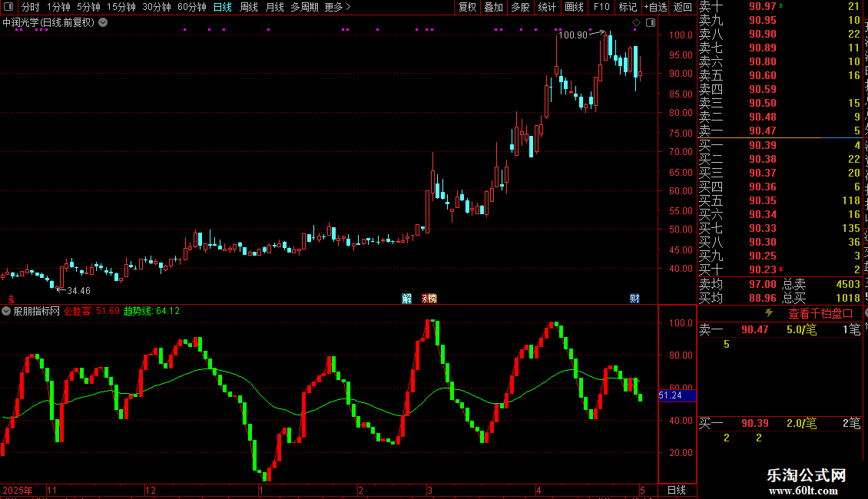
Task: Select the 1分钟 period tab
Action: pyautogui.click(x=58, y=7)
